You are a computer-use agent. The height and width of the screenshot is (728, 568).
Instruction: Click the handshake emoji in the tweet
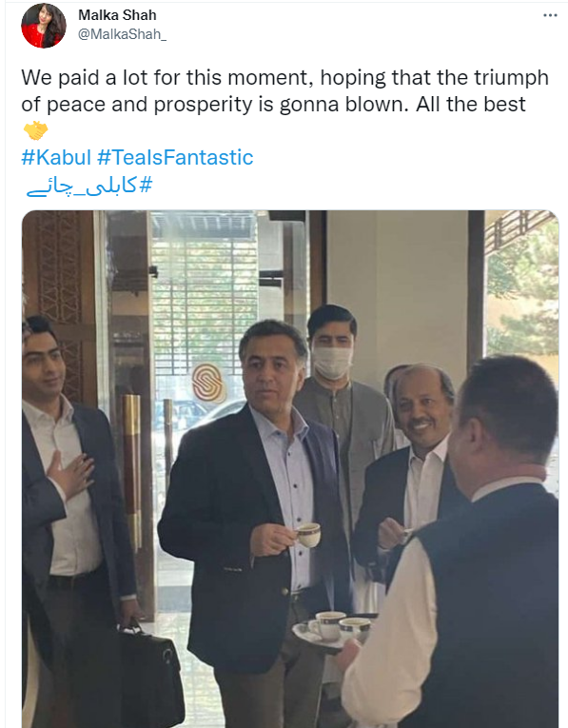[x=36, y=131]
